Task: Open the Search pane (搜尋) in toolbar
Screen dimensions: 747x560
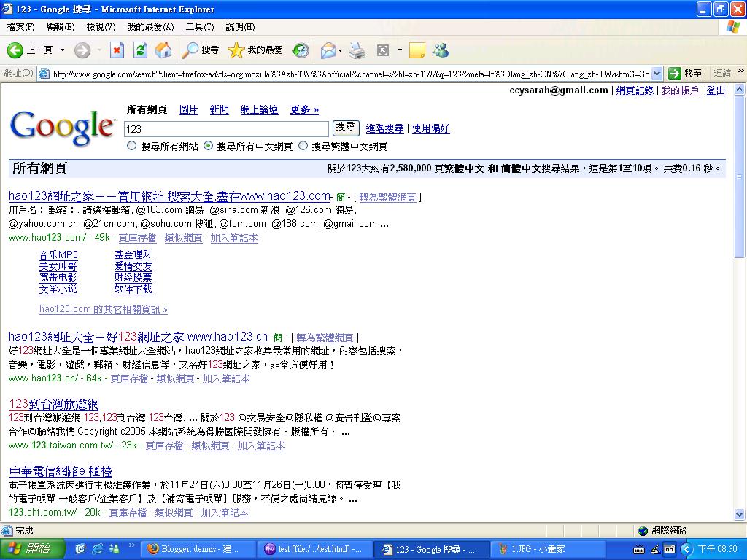Action: (x=200, y=50)
